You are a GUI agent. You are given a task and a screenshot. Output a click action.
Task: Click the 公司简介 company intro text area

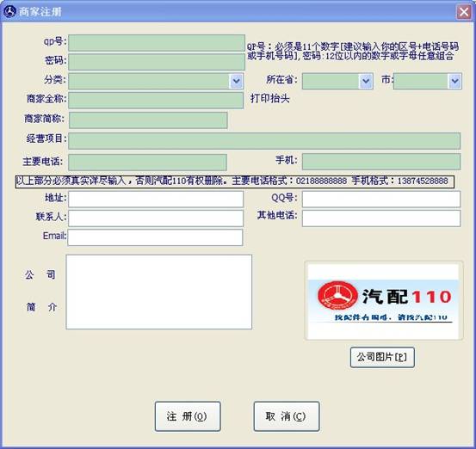[158, 292]
